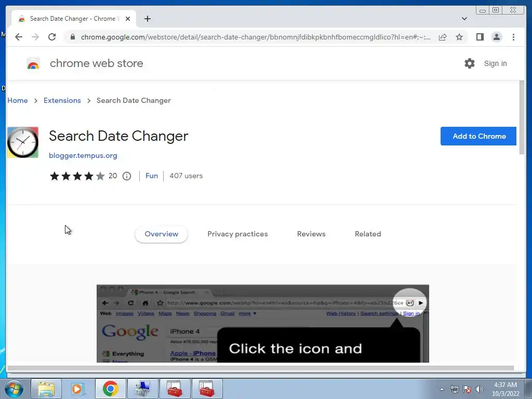Open a new tab

pos(147,19)
